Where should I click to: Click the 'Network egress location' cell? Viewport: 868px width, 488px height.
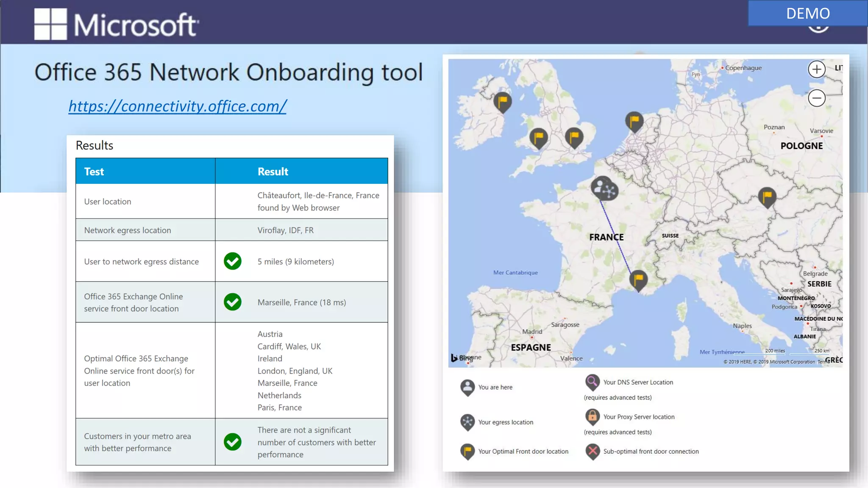145,230
